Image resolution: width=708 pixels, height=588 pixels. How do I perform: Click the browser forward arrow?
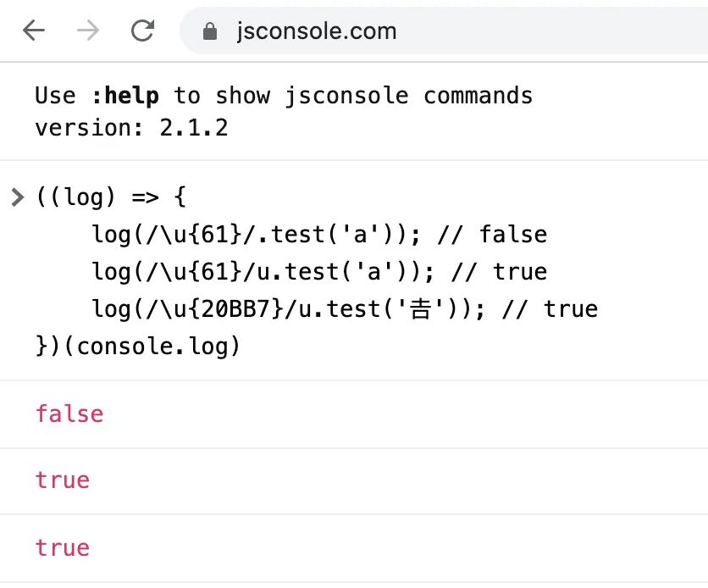(x=88, y=31)
